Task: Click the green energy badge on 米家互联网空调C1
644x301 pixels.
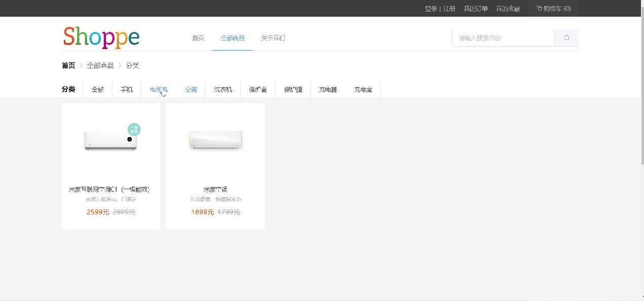Action: tap(134, 130)
